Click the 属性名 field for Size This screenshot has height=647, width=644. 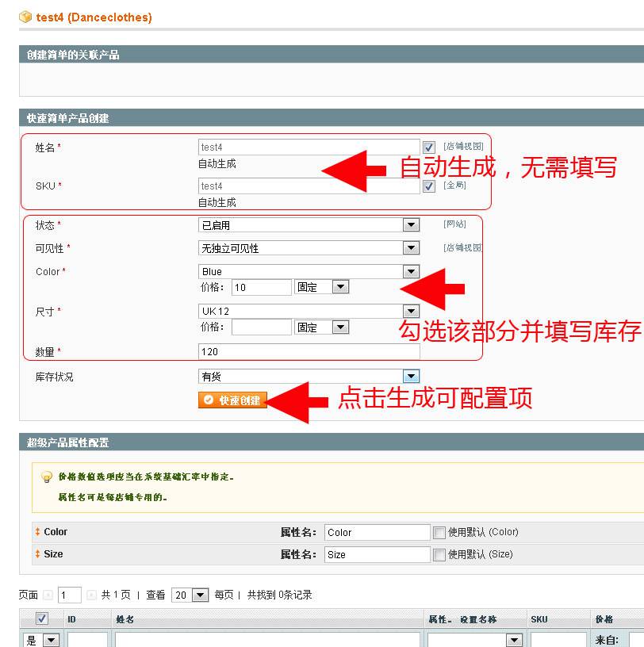pos(377,554)
